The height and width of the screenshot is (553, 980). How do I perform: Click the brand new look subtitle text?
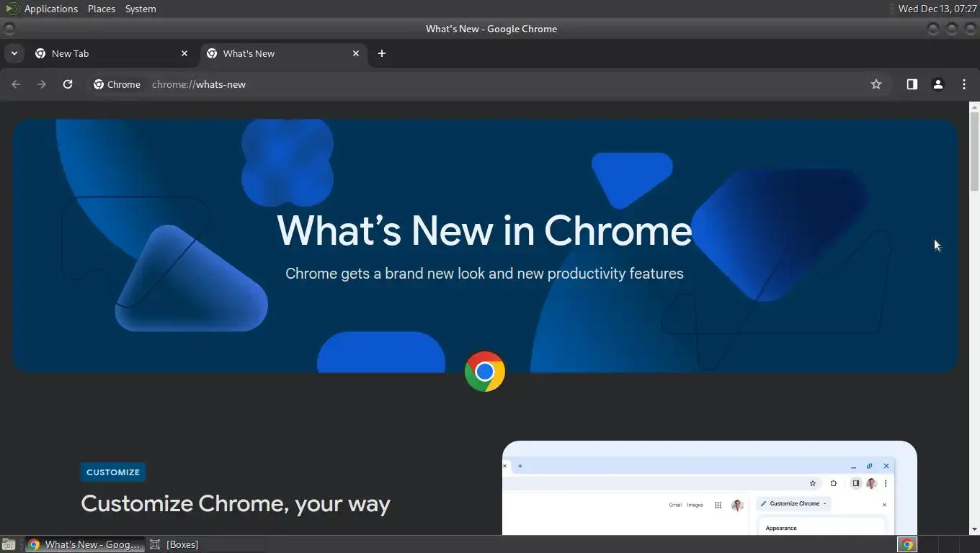484,274
